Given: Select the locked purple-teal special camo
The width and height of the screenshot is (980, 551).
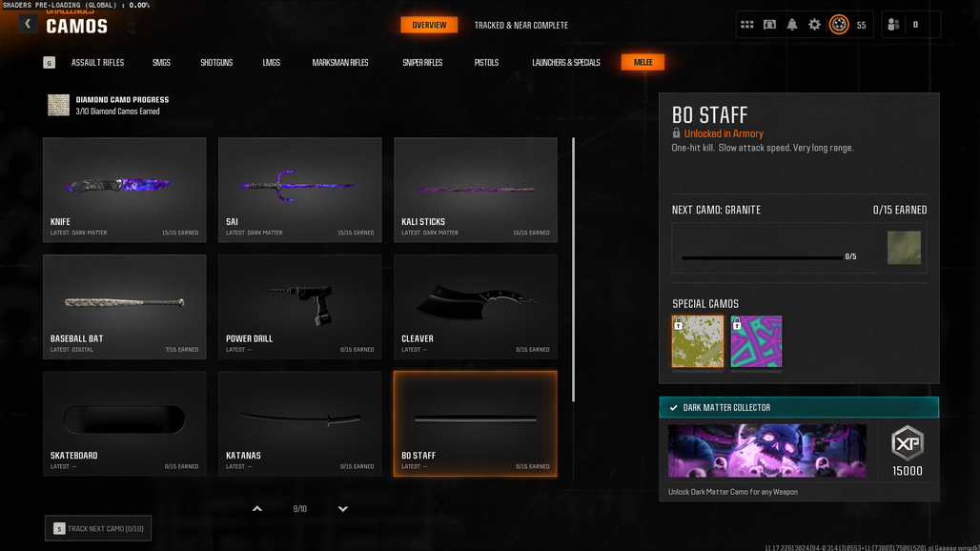Looking at the screenshot, I should click(x=756, y=341).
